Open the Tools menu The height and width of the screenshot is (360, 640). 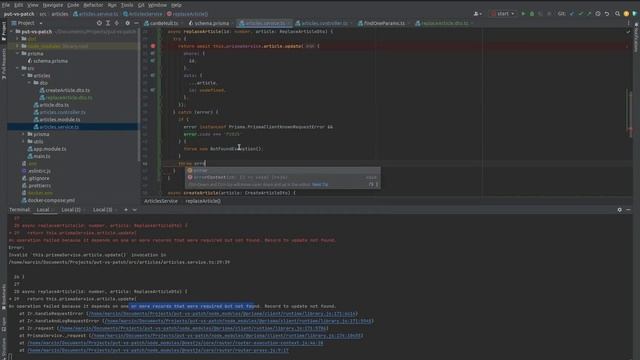click(x=127, y=5)
